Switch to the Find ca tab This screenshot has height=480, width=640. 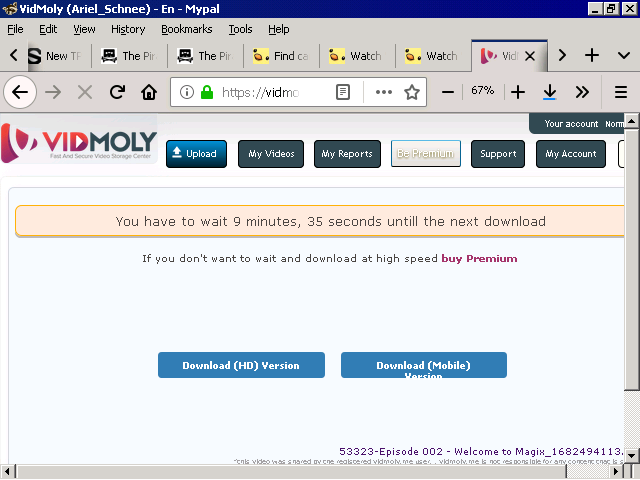point(281,56)
